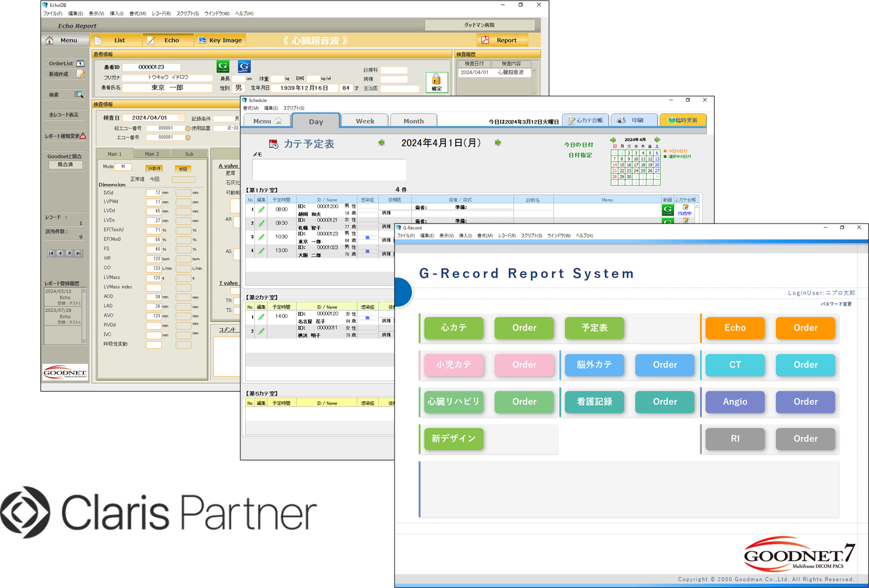The width and height of the screenshot is (869, 588).
Task: Toggle the orange circle beside 総エコー番号
Action: 187,129
